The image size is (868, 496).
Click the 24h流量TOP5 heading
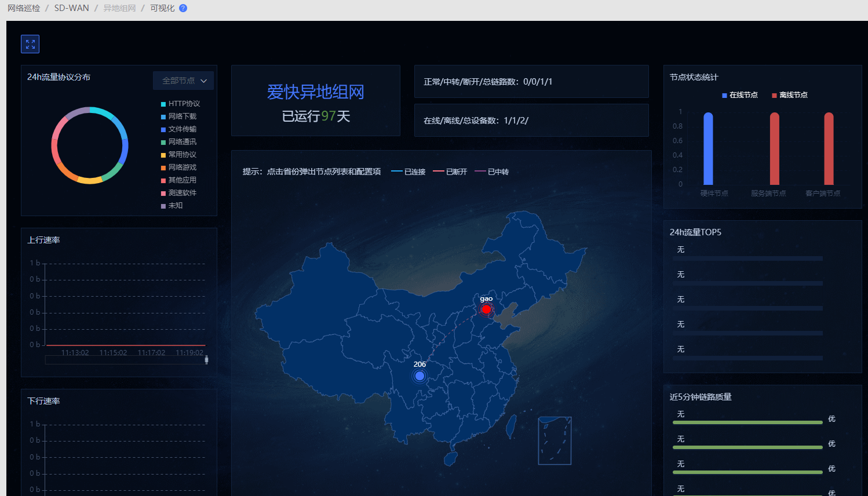[695, 232]
